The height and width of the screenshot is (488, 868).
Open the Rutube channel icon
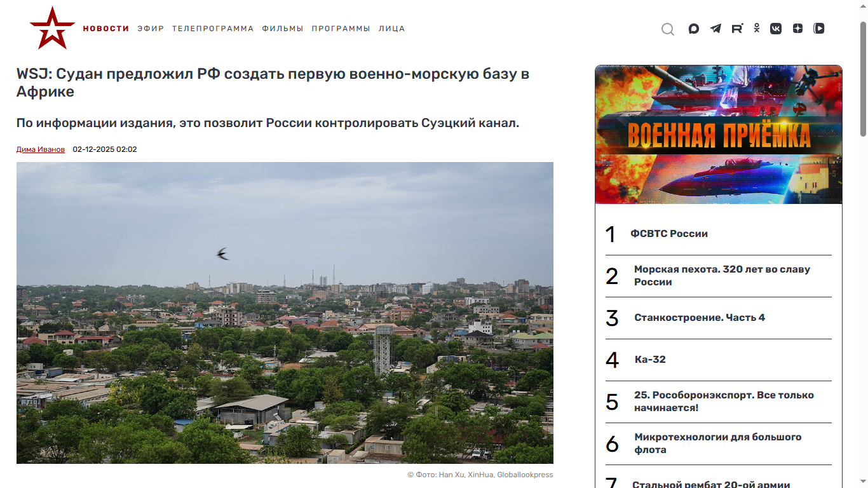[737, 29]
